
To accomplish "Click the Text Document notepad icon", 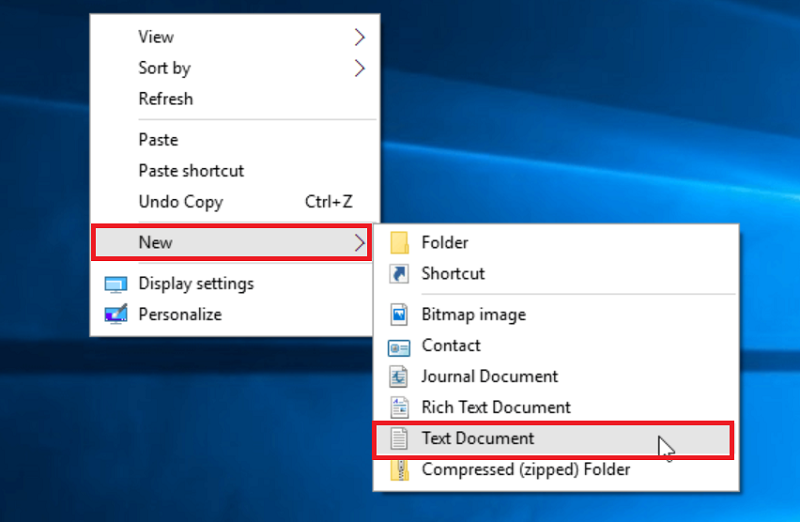I will [400, 439].
